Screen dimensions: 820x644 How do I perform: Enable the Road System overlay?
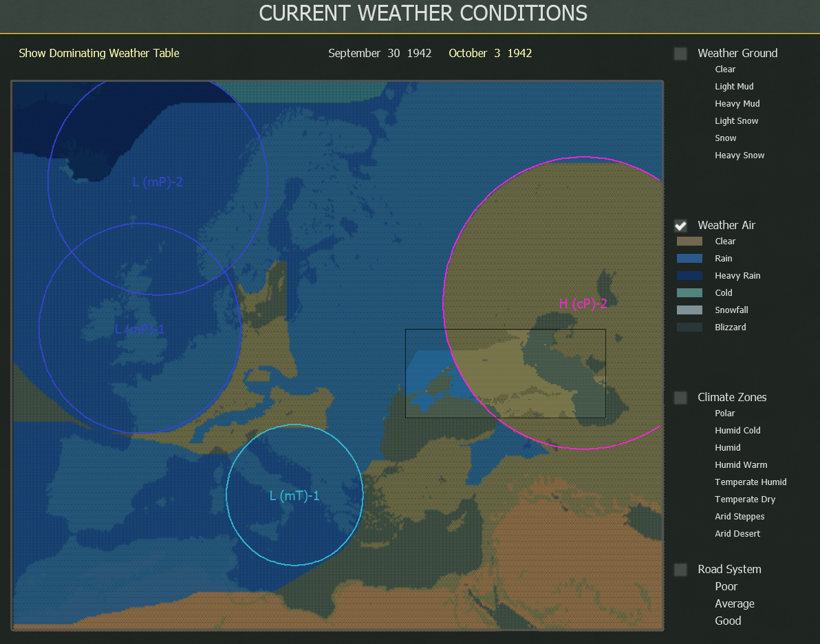(680, 569)
